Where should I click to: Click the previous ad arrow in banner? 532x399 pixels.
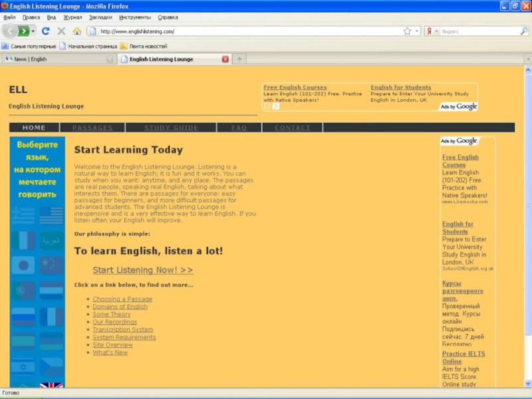267,106
